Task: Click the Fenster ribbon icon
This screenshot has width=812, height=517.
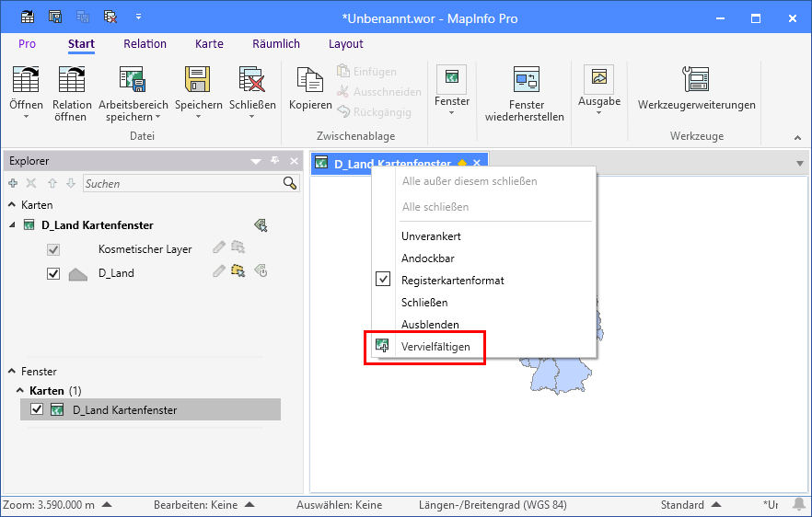Action: [451, 77]
